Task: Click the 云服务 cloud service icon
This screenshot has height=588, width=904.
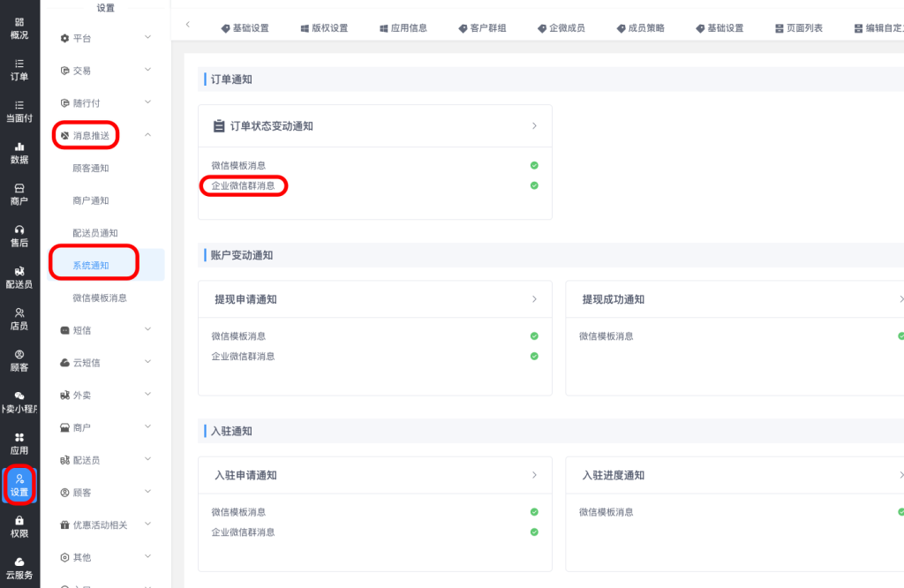Action: (19, 568)
